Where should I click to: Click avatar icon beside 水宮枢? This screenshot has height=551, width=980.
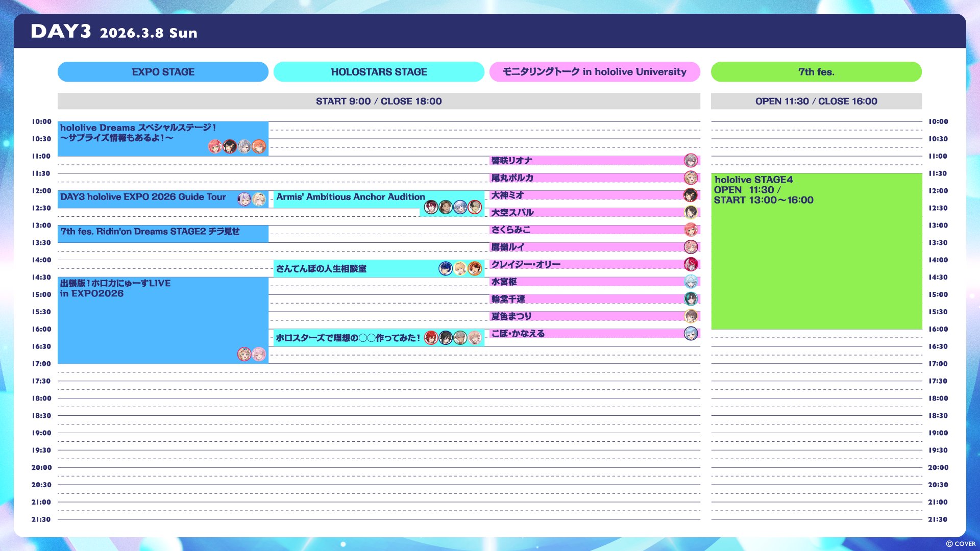[x=691, y=282]
